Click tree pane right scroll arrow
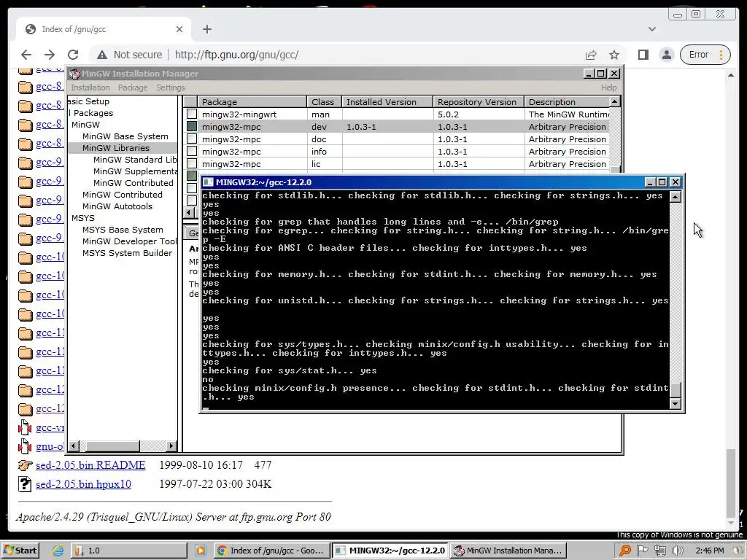This screenshot has width=747, height=560. pos(171,446)
